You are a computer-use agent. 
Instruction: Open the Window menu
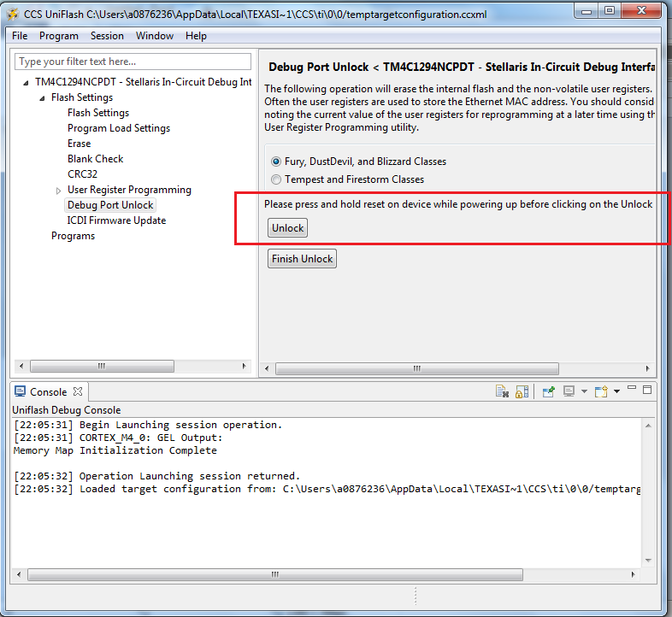155,36
